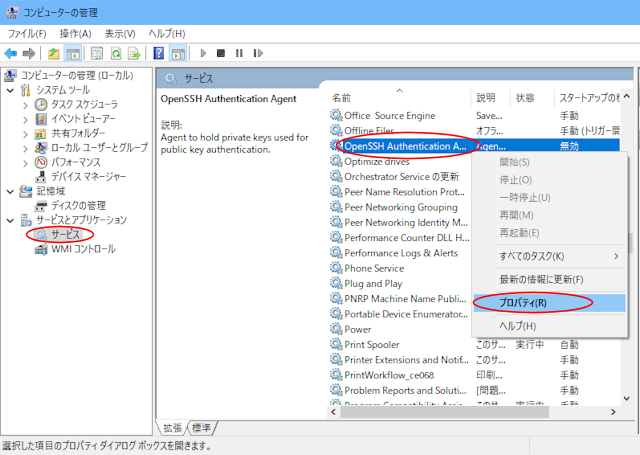640x455 pixels.
Task: Click the blue Help question mark icon
Action: coord(158,53)
